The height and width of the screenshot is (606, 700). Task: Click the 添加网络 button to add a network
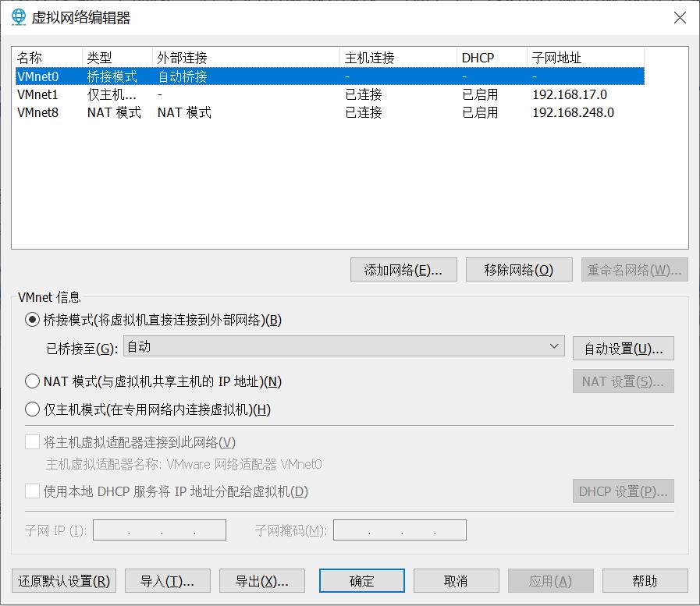(x=403, y=268)
